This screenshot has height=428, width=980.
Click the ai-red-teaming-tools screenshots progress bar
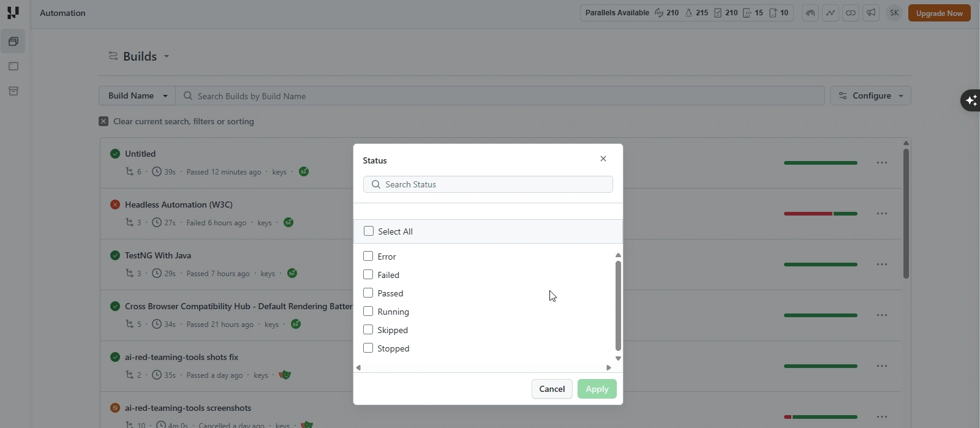pyautogui.click(x=821, y=417)
